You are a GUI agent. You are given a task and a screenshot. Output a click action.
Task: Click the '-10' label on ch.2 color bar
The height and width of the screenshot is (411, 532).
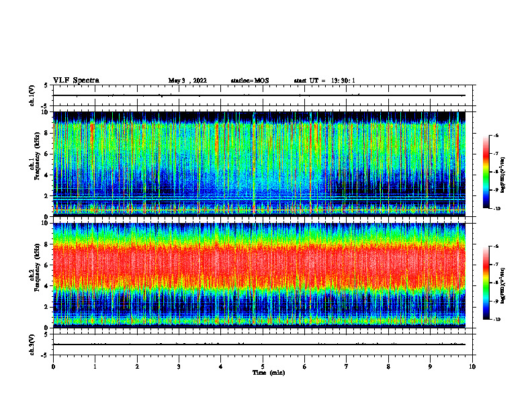(x=496, y=320)
